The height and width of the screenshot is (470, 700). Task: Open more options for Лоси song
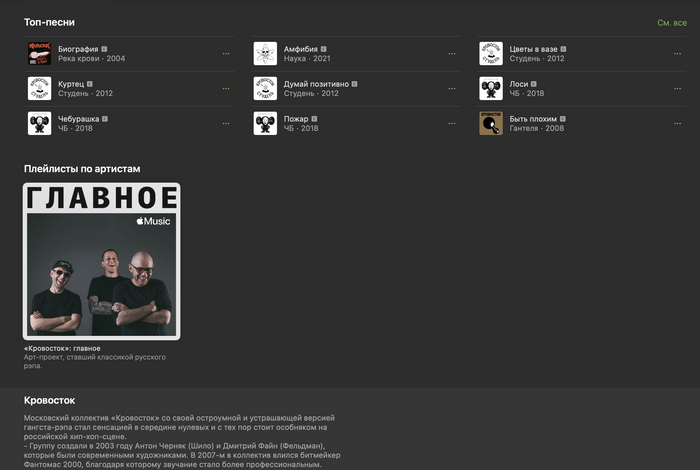[678, 88]
